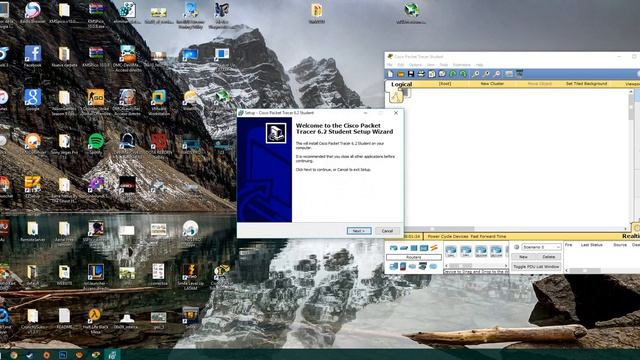The height and width of the screenshot is (360, 640).
Task: Click the Zoom Reset magnifier in Packet Tracer
Action: [x=486, y=74]
